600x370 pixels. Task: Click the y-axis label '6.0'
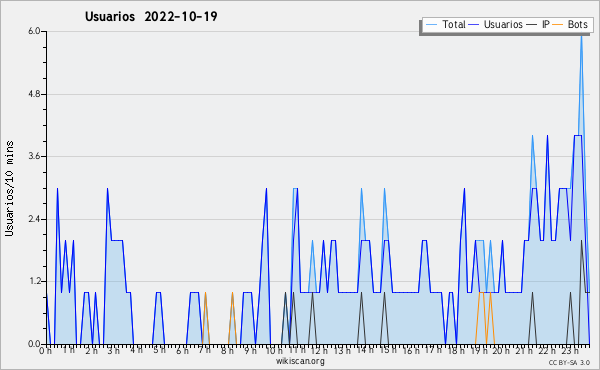point(34,31)
